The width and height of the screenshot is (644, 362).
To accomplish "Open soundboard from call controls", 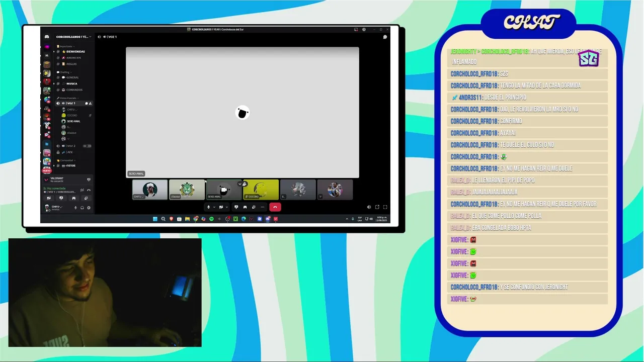I will pyautogui.click(x=254, y=207).
